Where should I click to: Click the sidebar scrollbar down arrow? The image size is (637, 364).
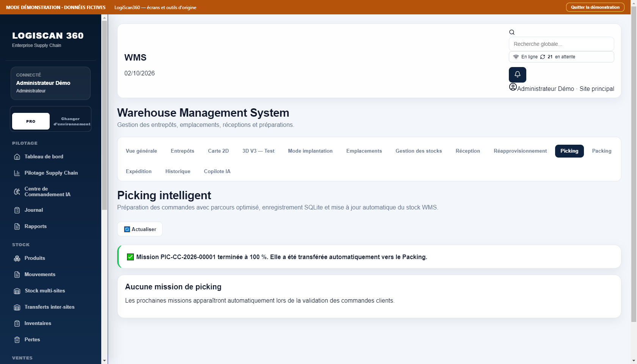coord(105,361)
